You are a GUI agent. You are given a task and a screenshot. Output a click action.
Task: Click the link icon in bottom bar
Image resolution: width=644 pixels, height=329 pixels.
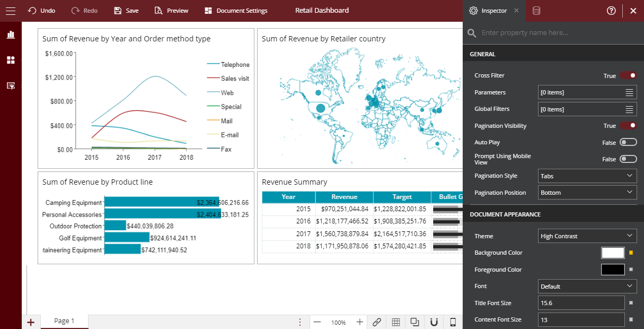(377, 322)
